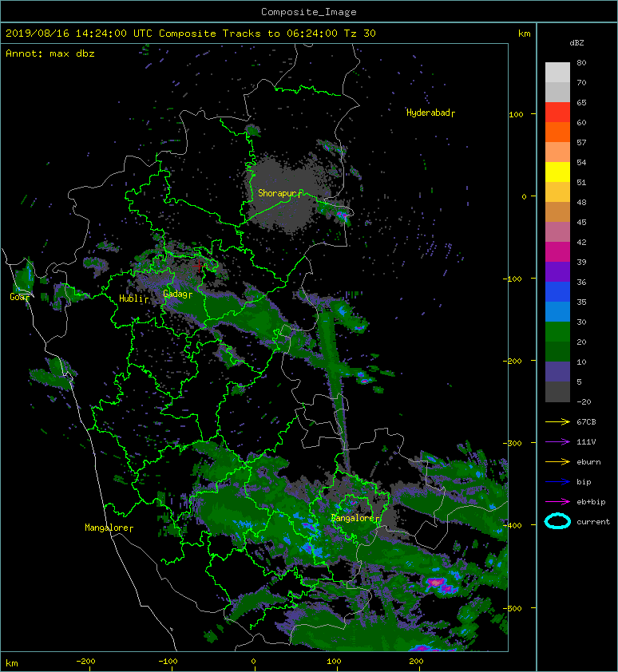Click the Bangalore city label
Image resolution: width=618 pixels, height=672 pixels.
click(x=355, y=518)
